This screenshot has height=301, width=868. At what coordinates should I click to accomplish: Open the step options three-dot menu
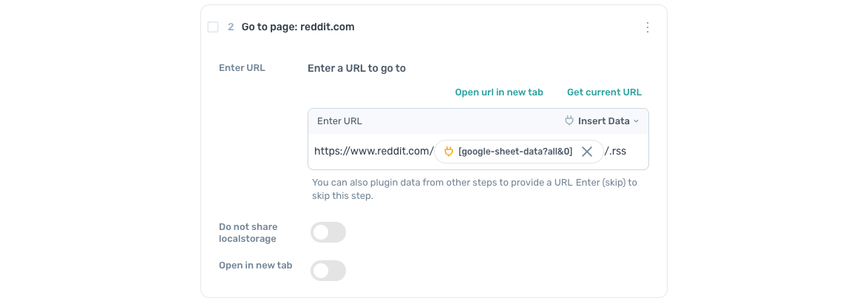pos(648,27)
